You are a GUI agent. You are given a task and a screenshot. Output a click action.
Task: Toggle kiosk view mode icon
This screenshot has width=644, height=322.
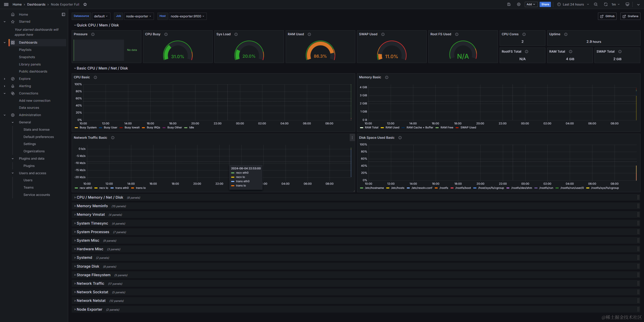tap(627, 4)
